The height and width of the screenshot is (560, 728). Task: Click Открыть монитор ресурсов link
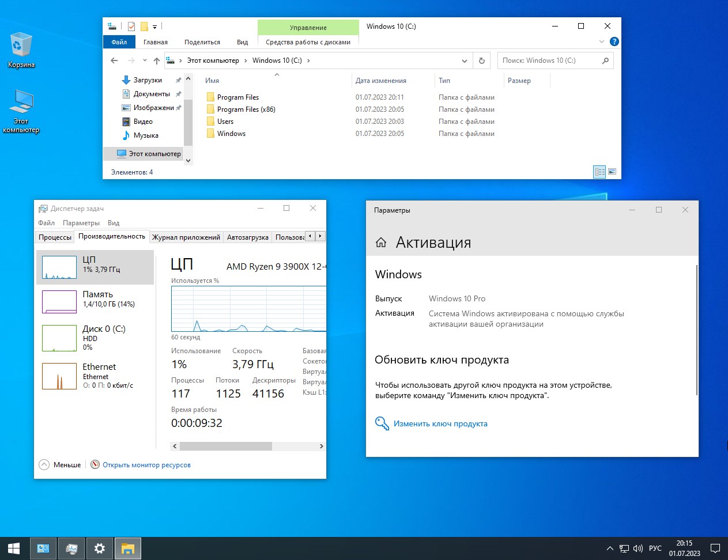coord(146,465)
